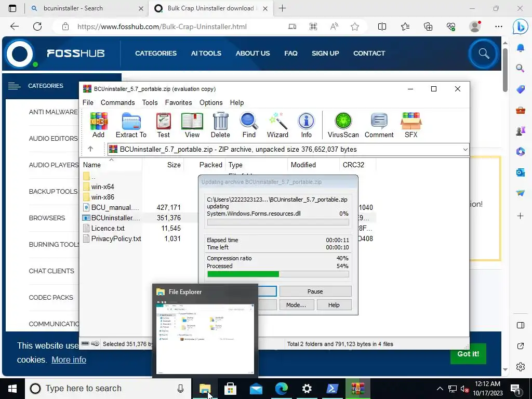The width and height of the screenshot is (532, 399).
Task: Click the Help button in updating dialog
Action: click(334, 305)
